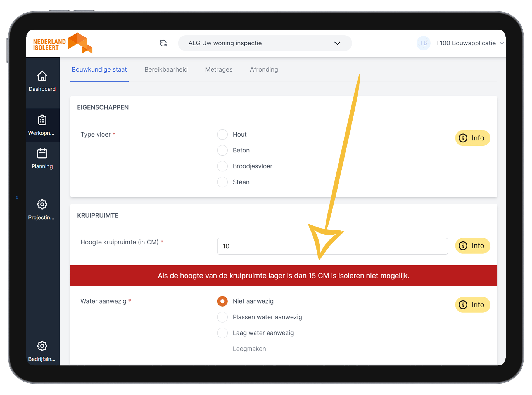
Task: Expand the ALG Uw woning inspectie dropdown
Action: 265,43
